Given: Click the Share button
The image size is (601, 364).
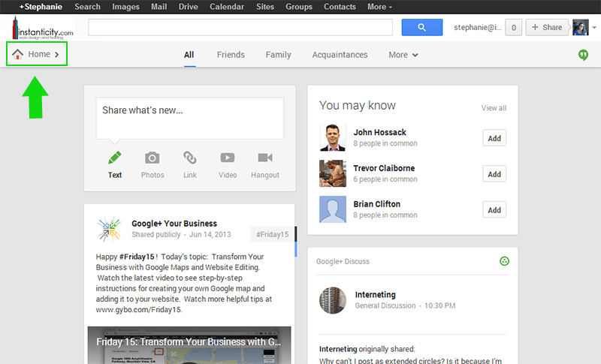Looking at the screenshot, I should [547, 27].
